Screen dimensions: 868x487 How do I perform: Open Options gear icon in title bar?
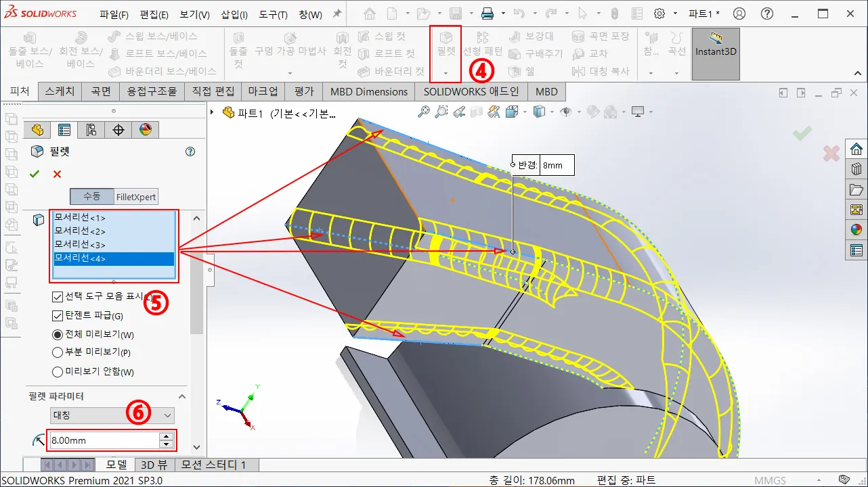pyautogui.click(x=659, y=14)
